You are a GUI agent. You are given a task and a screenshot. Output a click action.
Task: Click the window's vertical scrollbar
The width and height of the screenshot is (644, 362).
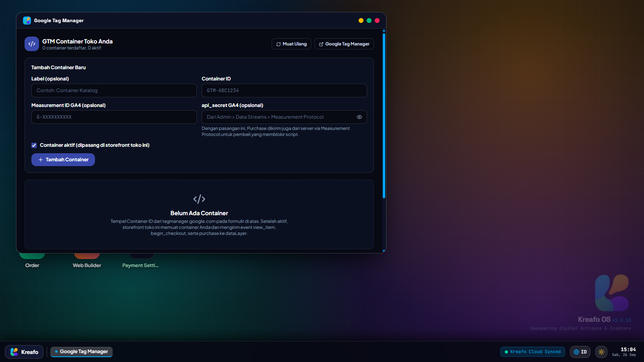(x=384, y=116)
